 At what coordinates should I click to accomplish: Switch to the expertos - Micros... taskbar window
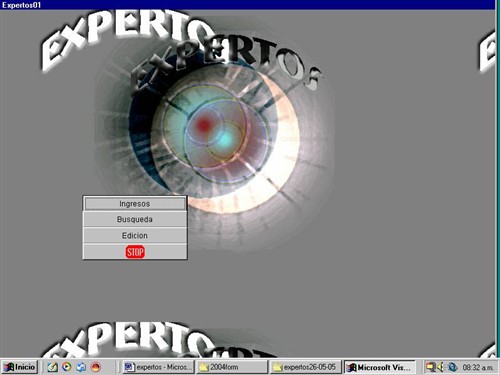158,367
